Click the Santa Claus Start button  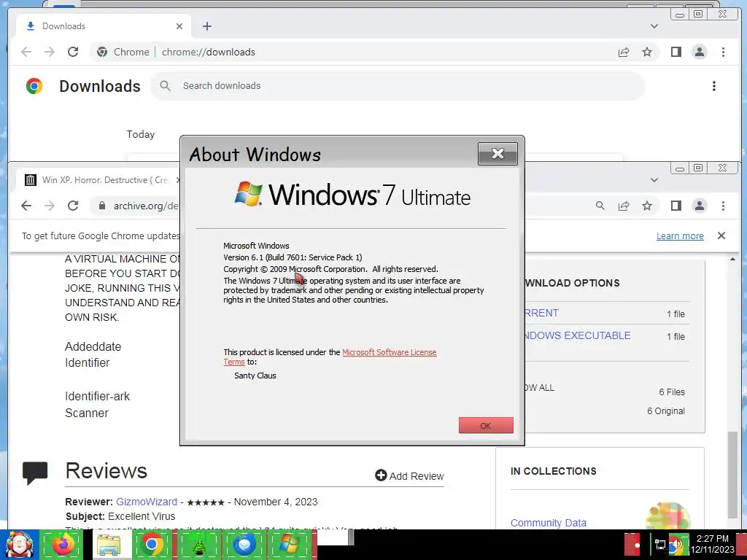tap(19, 544)
